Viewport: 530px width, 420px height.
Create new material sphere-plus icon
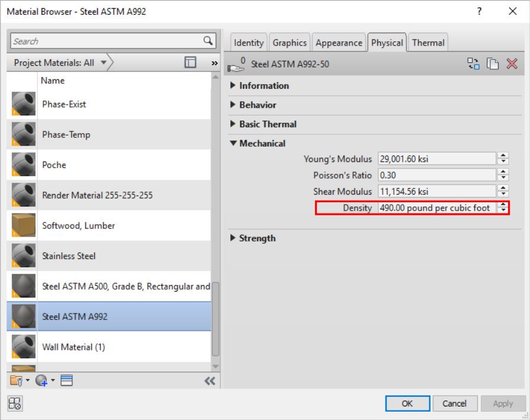coord(41,380)
